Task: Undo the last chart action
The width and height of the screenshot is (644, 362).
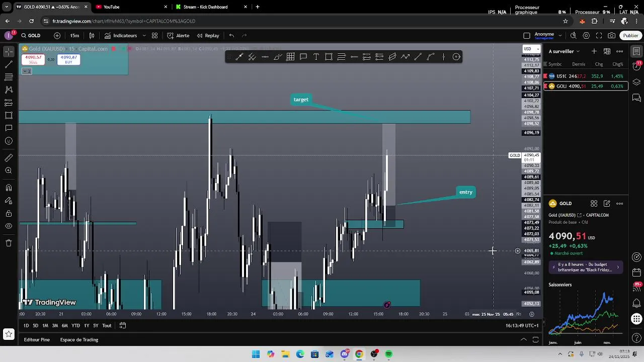Action: tap(231, 36)
